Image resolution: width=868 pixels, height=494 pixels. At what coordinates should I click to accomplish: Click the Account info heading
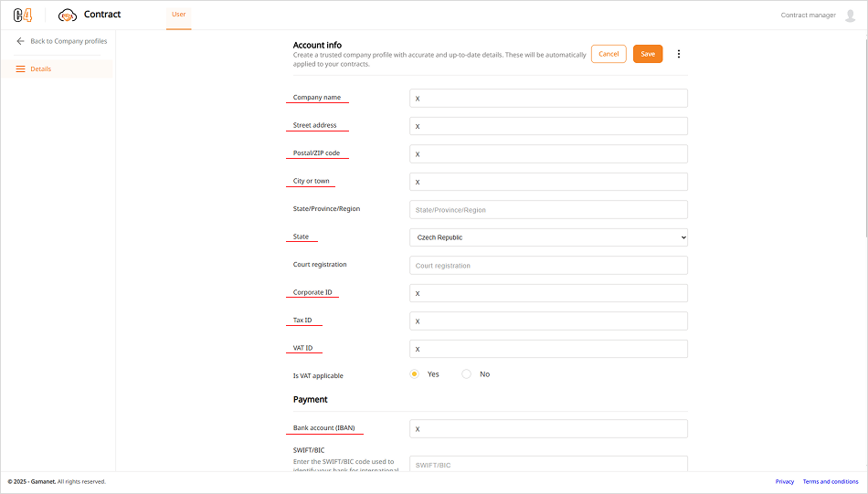[x=317, y=45]
